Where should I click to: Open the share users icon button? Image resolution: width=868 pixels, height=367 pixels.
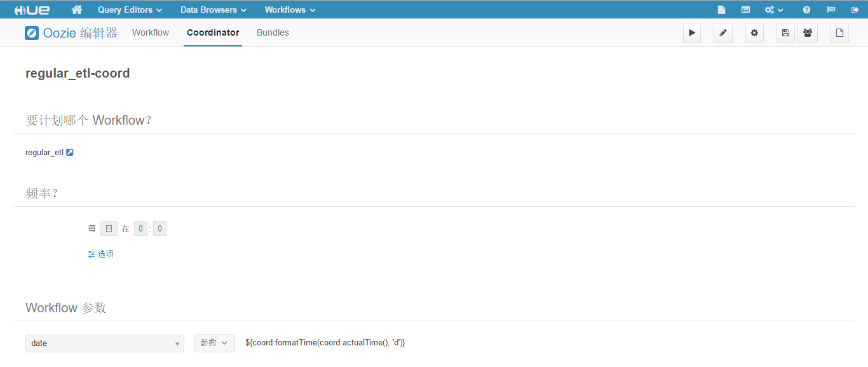(x=808, y=33)
